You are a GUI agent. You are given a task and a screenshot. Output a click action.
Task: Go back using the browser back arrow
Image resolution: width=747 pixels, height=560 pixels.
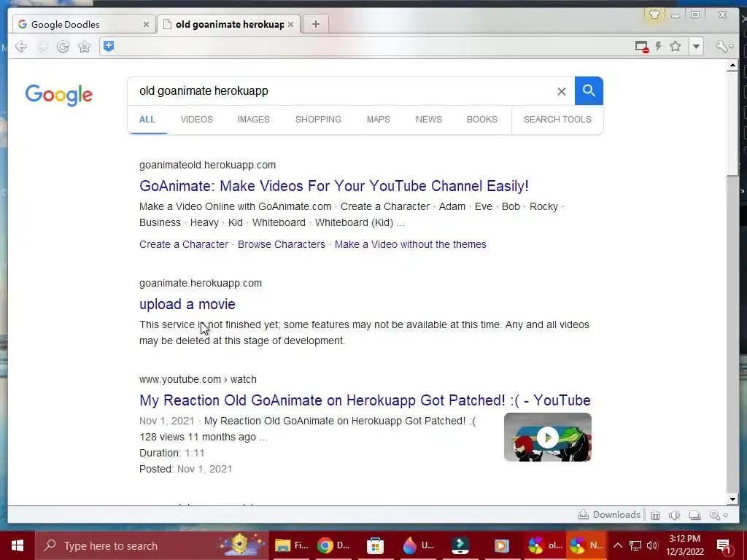coord(21,46)
